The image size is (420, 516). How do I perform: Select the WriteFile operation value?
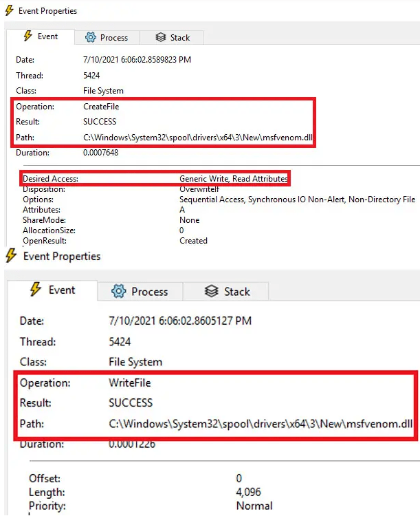click(130, 383)
